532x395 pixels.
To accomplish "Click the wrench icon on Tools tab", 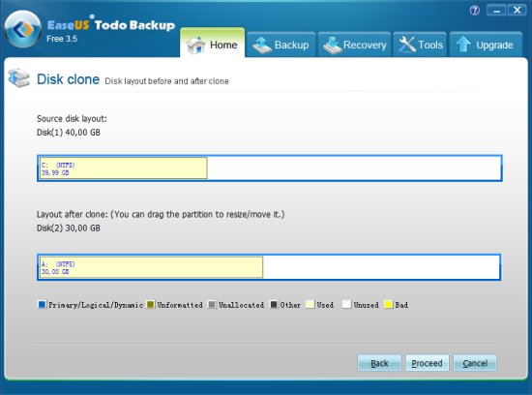I will tap(407, 45).
